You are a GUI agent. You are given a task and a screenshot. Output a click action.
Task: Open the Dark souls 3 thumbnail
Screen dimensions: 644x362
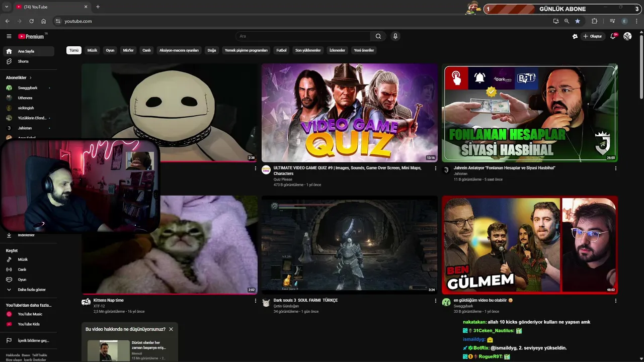coord(350,245)
